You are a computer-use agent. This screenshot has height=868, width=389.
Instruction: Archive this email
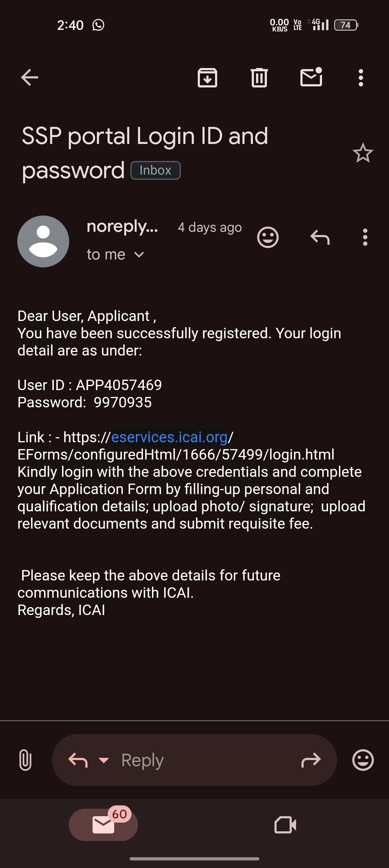coord(207,78)
